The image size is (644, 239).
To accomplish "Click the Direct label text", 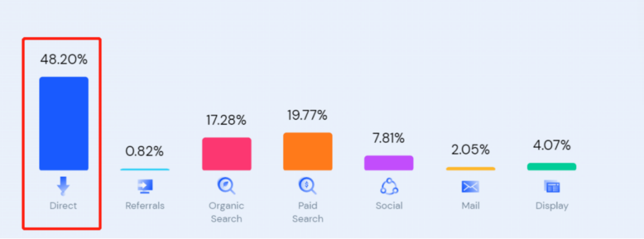I will [63, 205].
